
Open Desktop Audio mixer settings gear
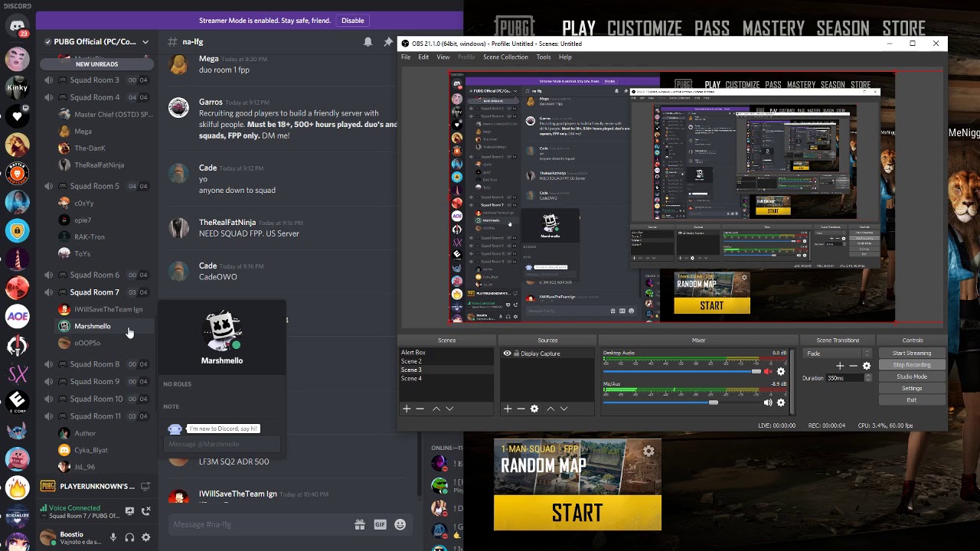click(x=781, y=372)
